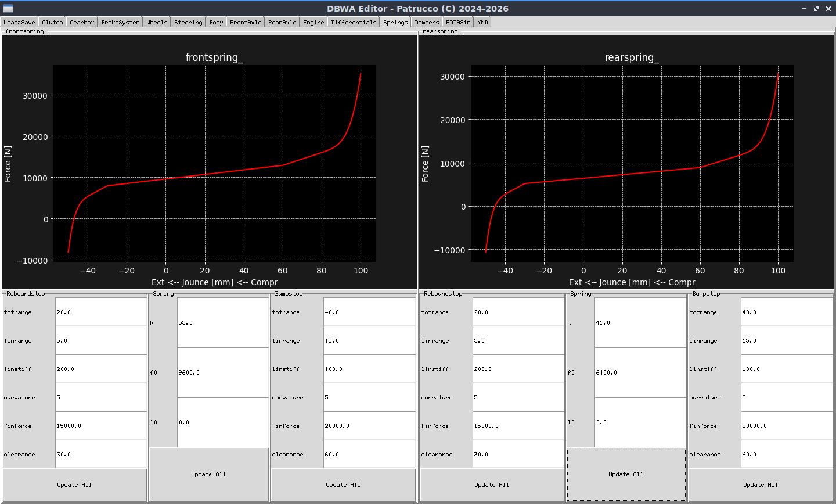836x504 pixels.
Task: Edit front Spring k value field
Action: pyautogui.click(x=223, y=322)
